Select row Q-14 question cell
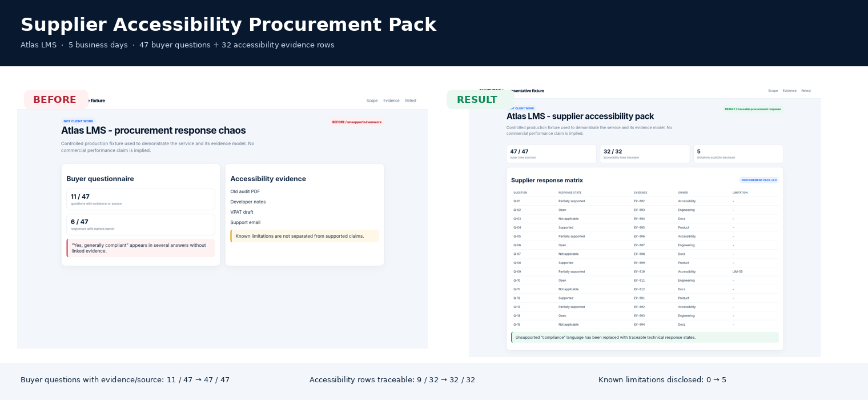This screenshot has height=400, width=868. coord(517,315)
